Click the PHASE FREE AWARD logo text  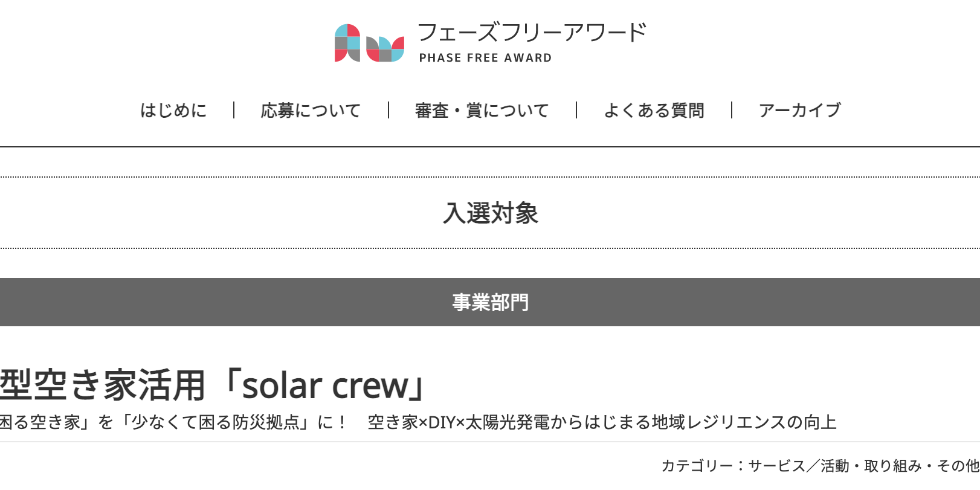click(485, 58)
